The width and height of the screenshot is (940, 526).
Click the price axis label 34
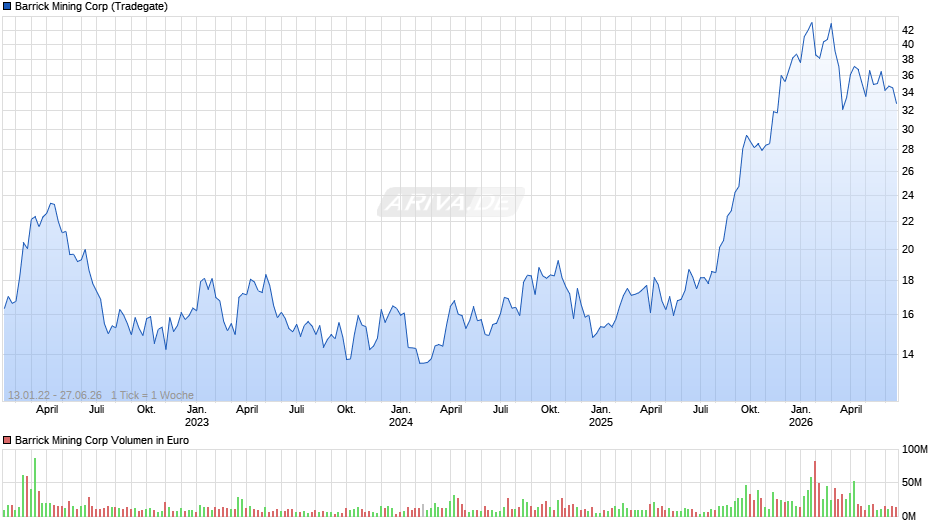[908, 92]
